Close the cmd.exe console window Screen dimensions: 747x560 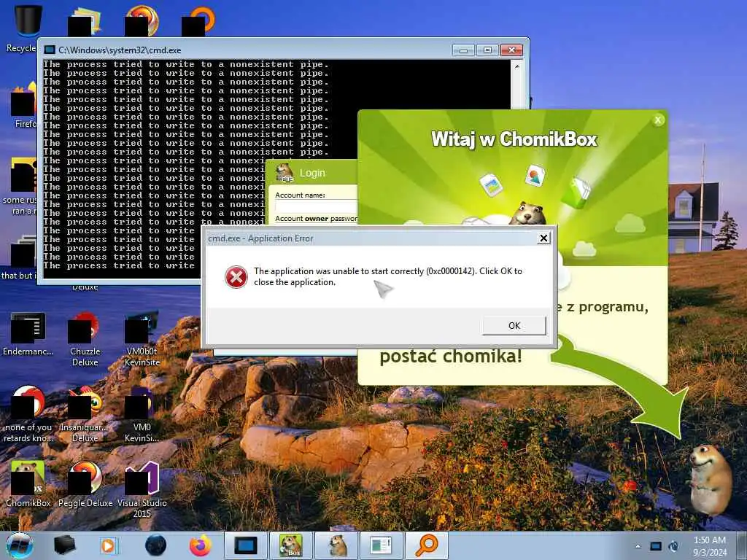pos(511,50)
